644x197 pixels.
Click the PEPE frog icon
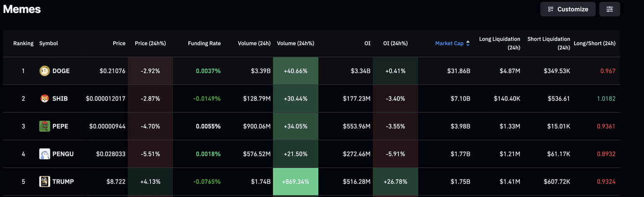tap(44, 126)
